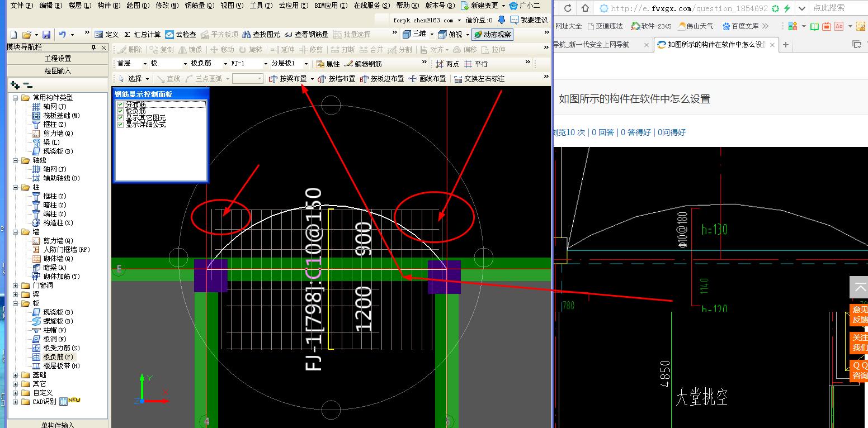Click 交换左右标注 swap annotation tool
The width and height of the screenshot is (868, 428).
tap(479, 79)
